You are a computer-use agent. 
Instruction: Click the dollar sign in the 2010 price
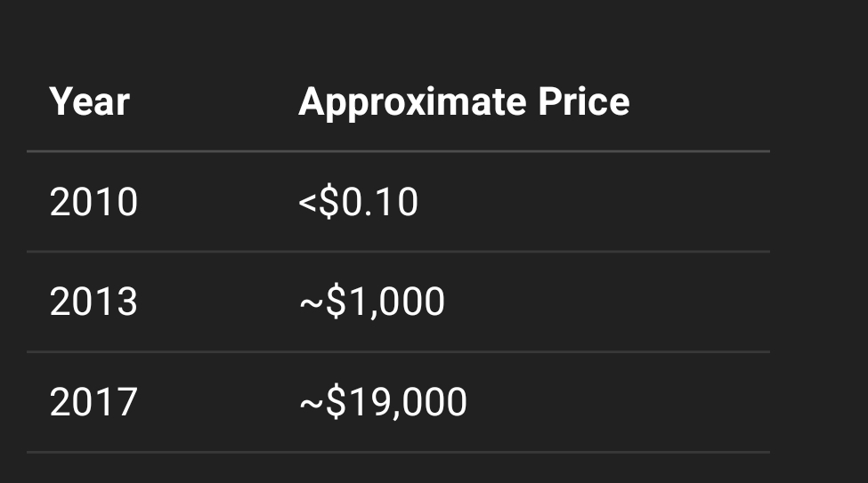tap(329, 203)
